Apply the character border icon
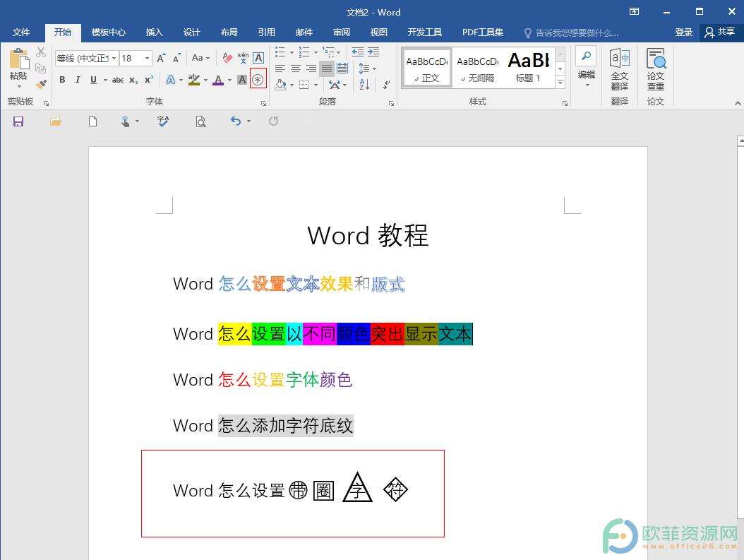The width and height of the screenshot is (744, 560). [258, 58]
